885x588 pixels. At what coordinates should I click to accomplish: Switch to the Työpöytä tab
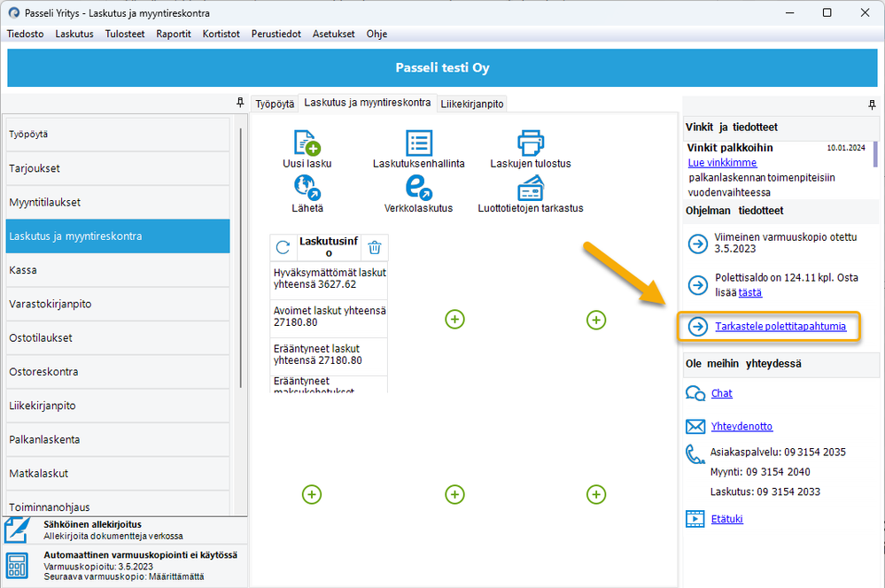click(x=275, y=104)
